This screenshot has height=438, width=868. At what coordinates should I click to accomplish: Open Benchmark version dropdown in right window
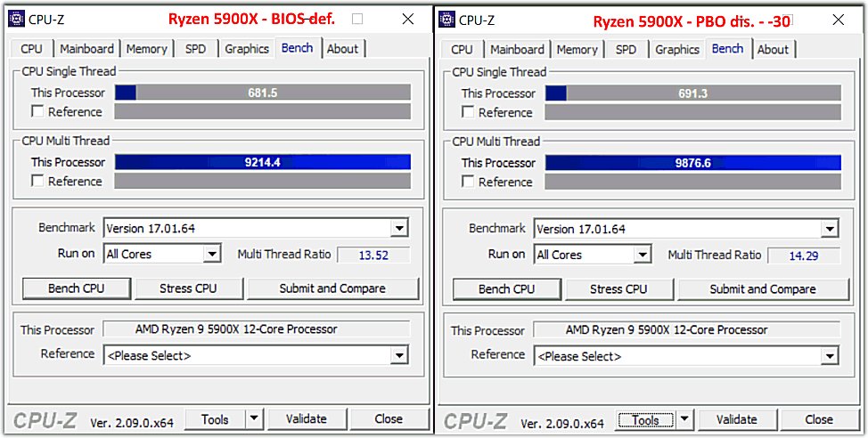point(829,229)
